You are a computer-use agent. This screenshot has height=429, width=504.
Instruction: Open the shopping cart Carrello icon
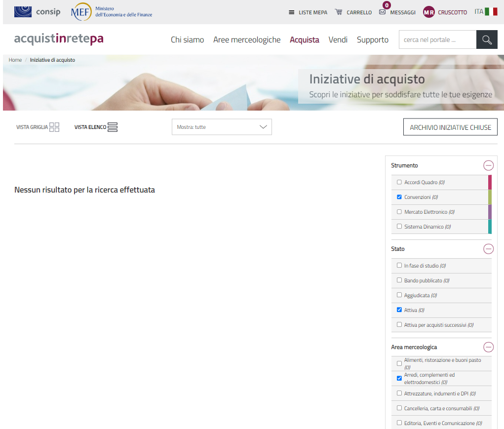(339, 12)
